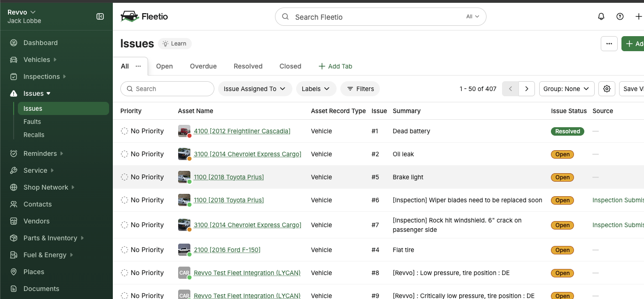This screenshot has height=299, width=644.
Task: Switch to the Resolved tab
Action: [x=248, y=66]
